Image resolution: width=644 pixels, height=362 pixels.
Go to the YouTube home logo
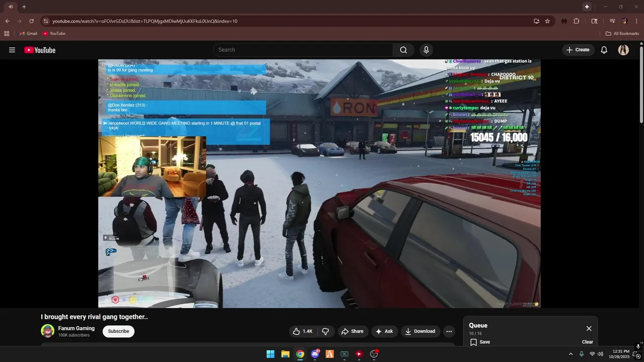click(x=40, y=50)
